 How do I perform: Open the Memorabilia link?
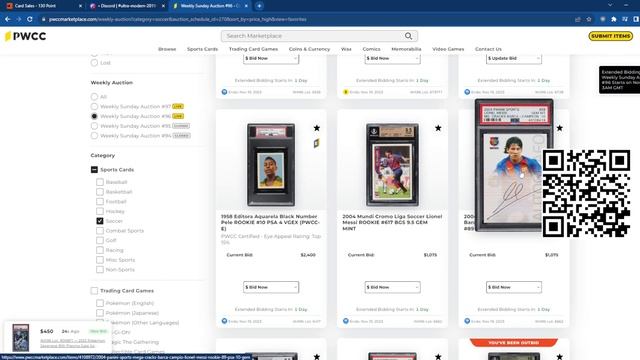(406, 49)
